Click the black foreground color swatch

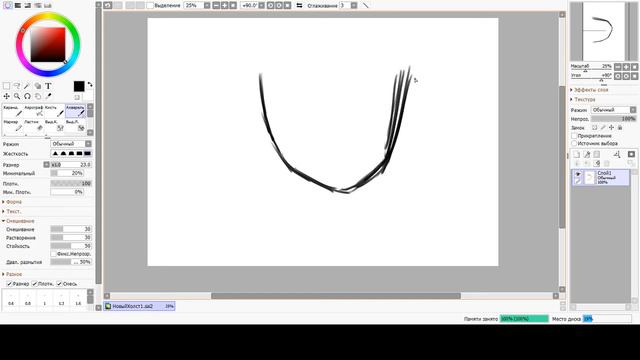coord(79,86)
